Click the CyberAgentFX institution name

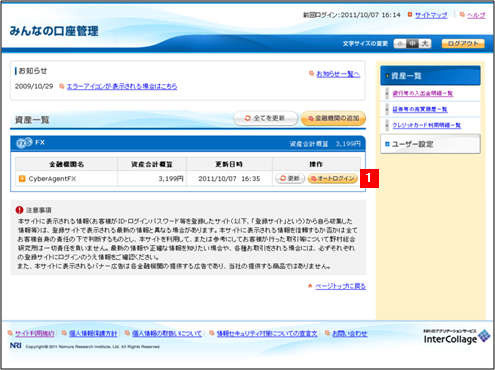52,179
